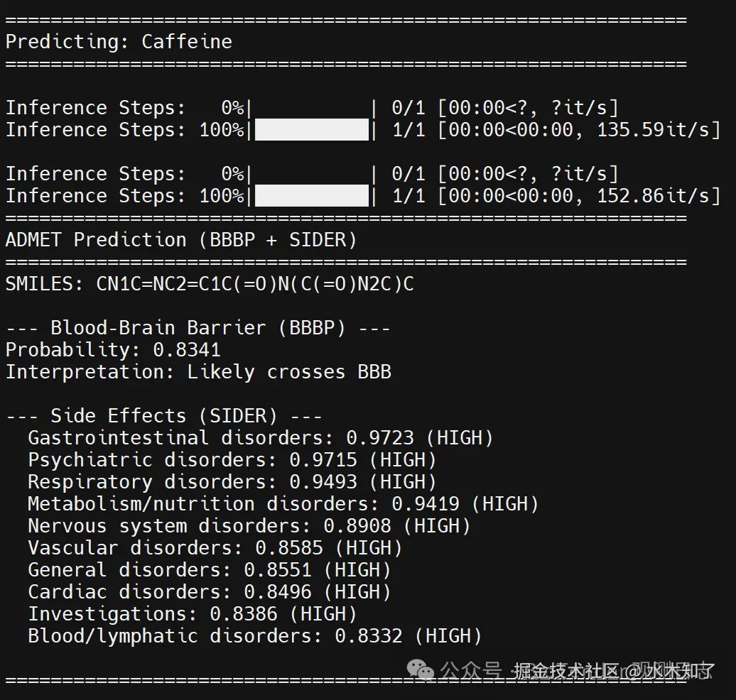Click the BBBP probability value 0.8341
This screenshot has width=736, height=700.
pos(187,350)
